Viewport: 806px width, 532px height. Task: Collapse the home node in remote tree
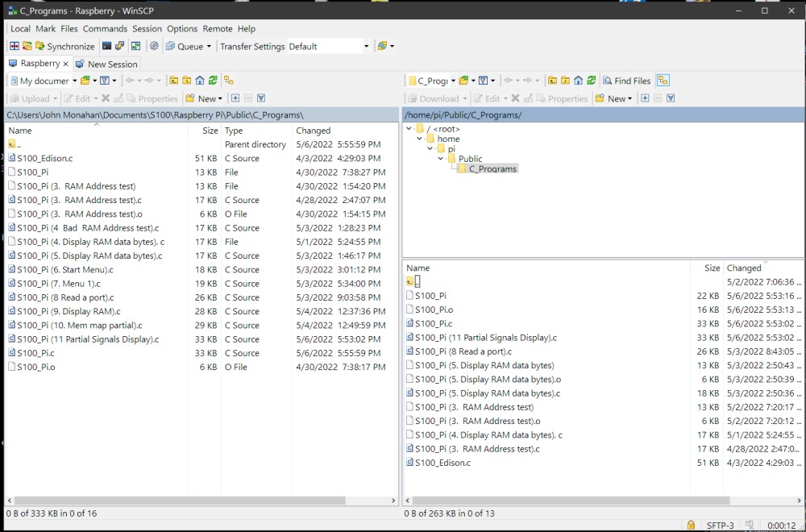coord(419,139)
